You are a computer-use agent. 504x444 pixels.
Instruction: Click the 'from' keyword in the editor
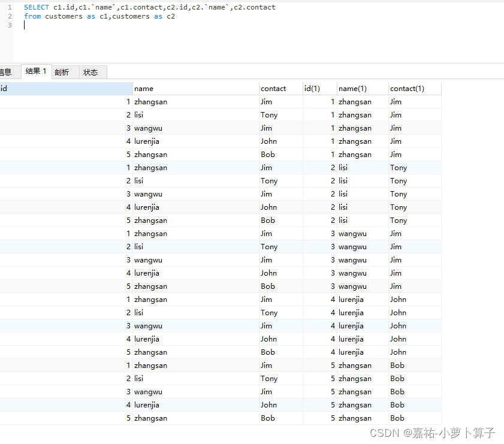pyautogui.click(x=32, y=16)
